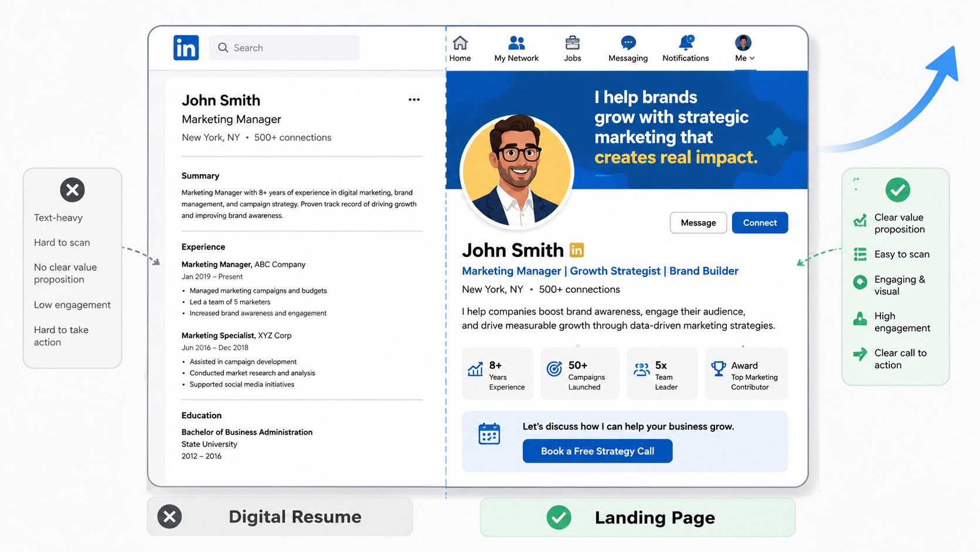Click Book a Free Strategy Call
Viewport: 980px width, 552px height.
[597, 451]
